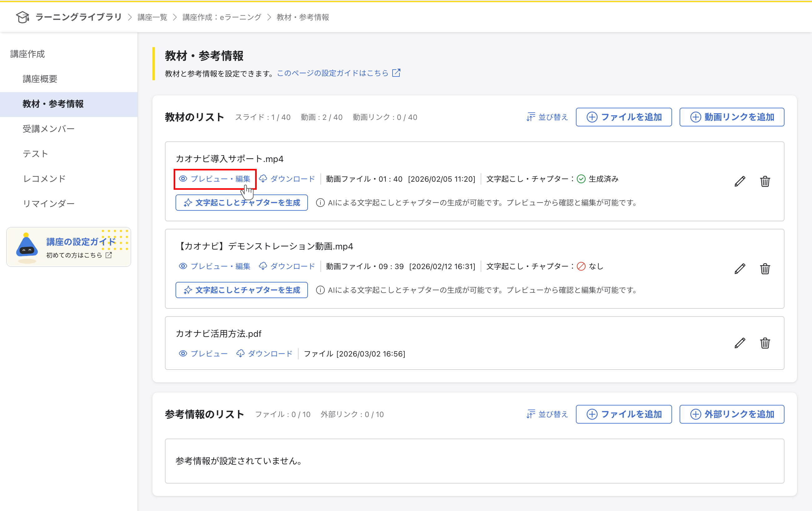Click the 動画リンクを追加 button
812x511 pixels.
click(732, 117)
